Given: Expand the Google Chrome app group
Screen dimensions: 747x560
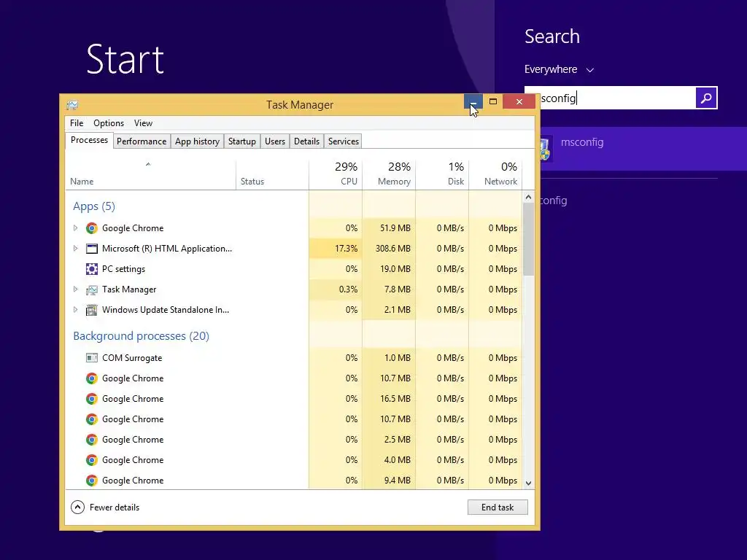Looking at the screenshot, I should [75, 228].
